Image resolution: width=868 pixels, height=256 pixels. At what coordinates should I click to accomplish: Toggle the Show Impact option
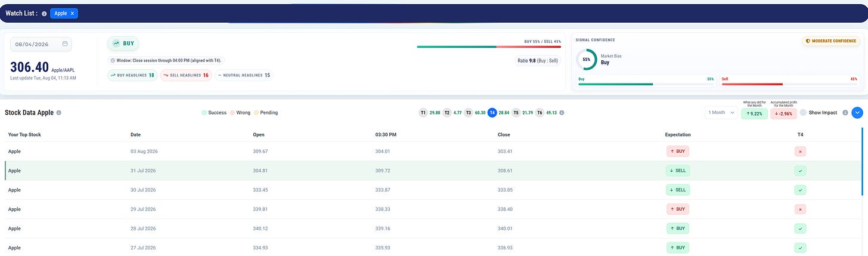803,112
